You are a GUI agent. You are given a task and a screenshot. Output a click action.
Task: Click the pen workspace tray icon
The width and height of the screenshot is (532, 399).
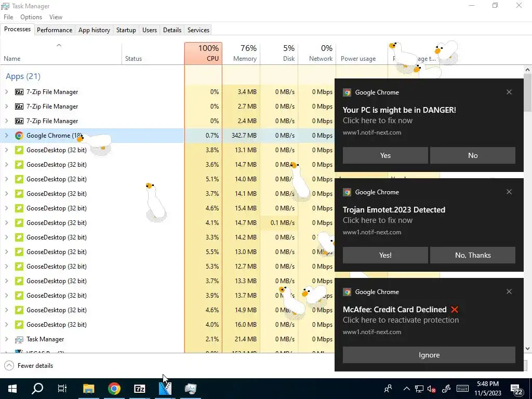point(446,389)
